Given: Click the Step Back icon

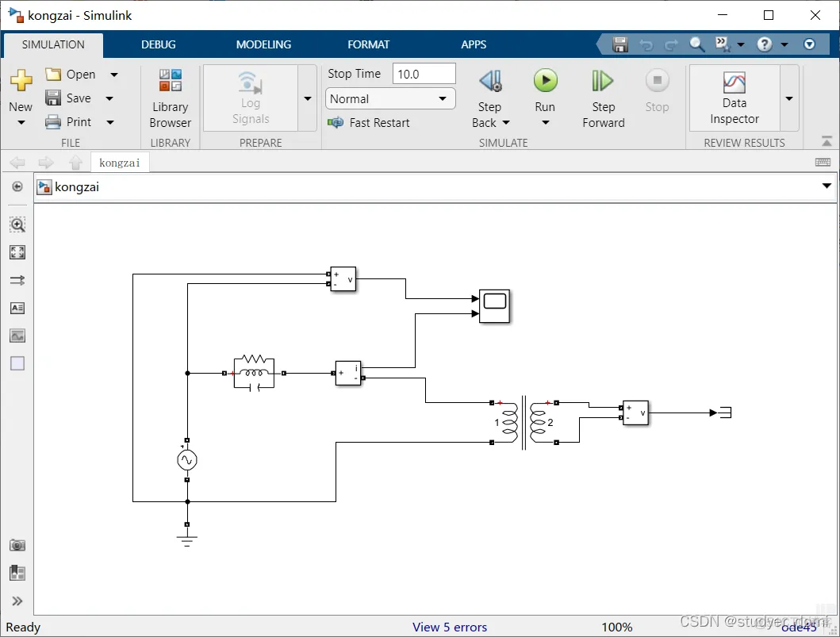Looking at the screenshot, I should tap(491, 81).
